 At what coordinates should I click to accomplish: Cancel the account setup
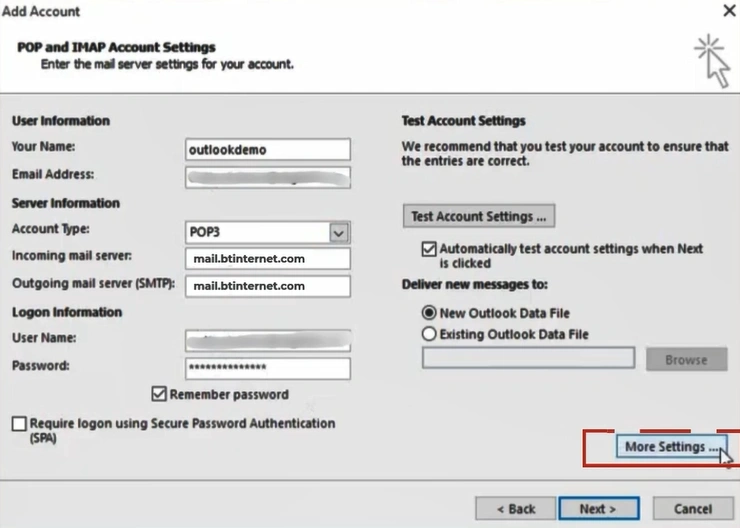click(693, 509)
